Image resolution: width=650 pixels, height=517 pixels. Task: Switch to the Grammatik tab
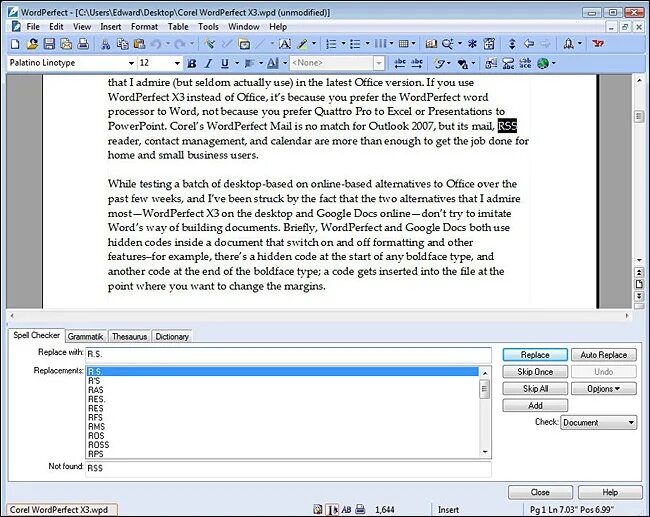click(x=85, y=336)
